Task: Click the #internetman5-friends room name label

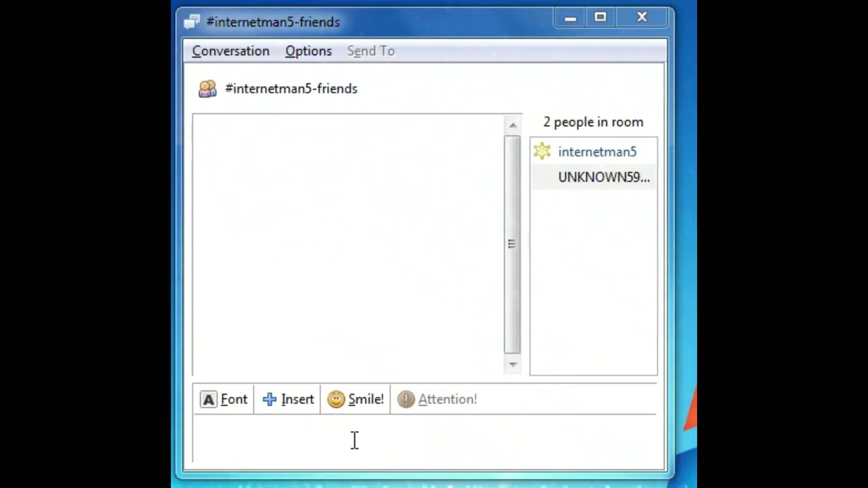Action: pos(291,89)
